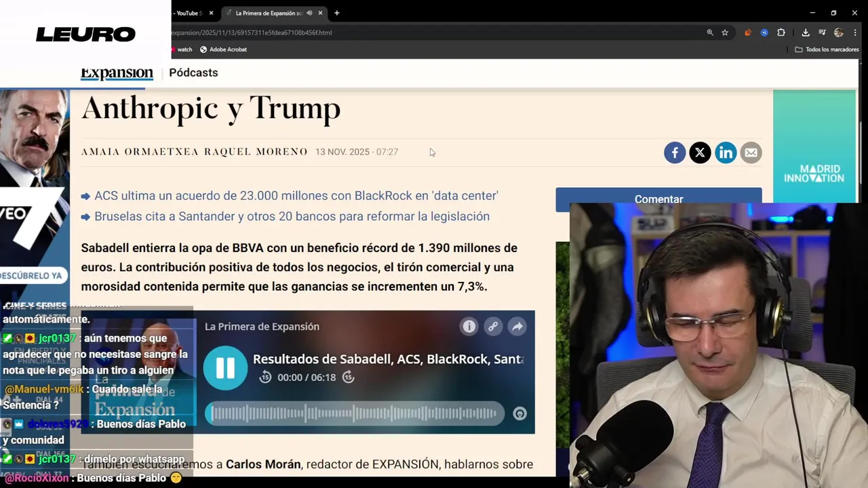Pause the podcast audio player

(225, 368)
